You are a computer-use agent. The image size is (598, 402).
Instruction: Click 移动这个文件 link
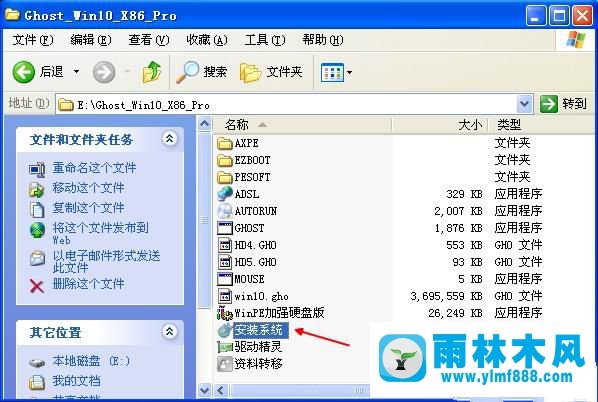coord(88,188)
